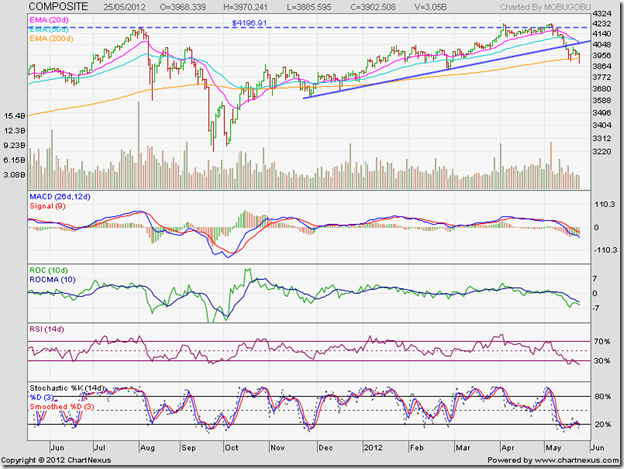Select the ROC (10d) legend label
The width and height of the screenshot is (624, 469).
49,270
